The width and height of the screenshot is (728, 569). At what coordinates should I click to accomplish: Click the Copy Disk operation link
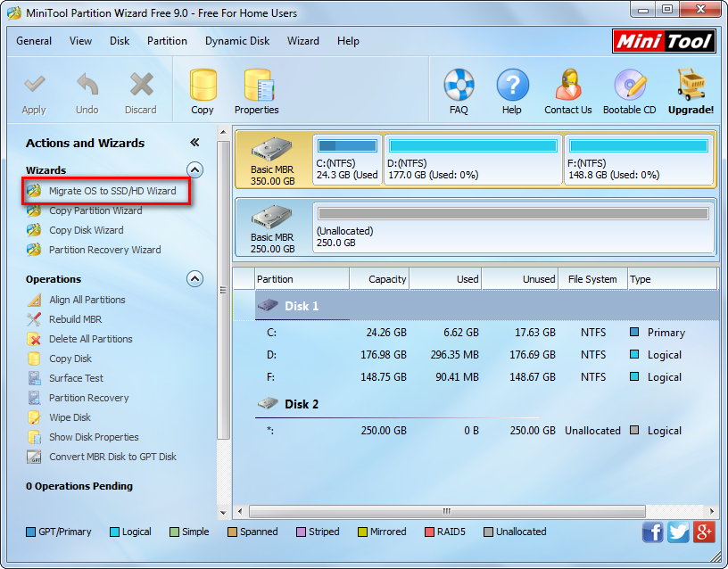click(70, 359)
